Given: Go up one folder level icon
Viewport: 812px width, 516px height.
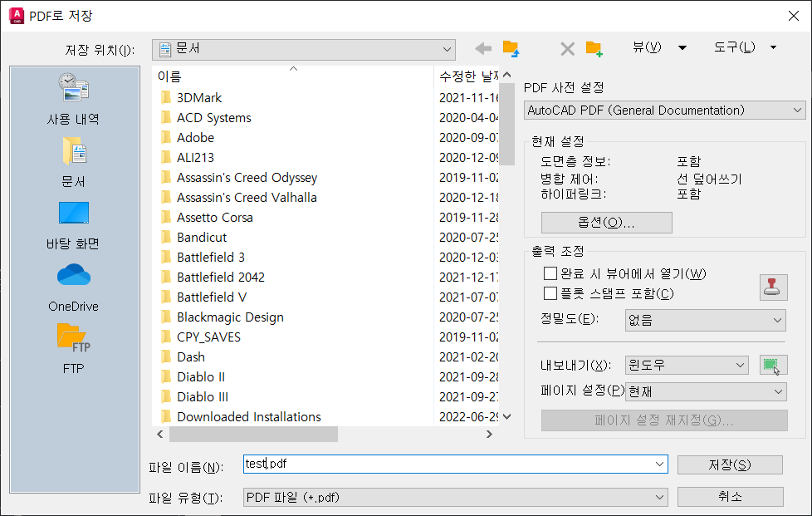Looking at the screenshot, I should pyautogui.click(x=511, y=49).
